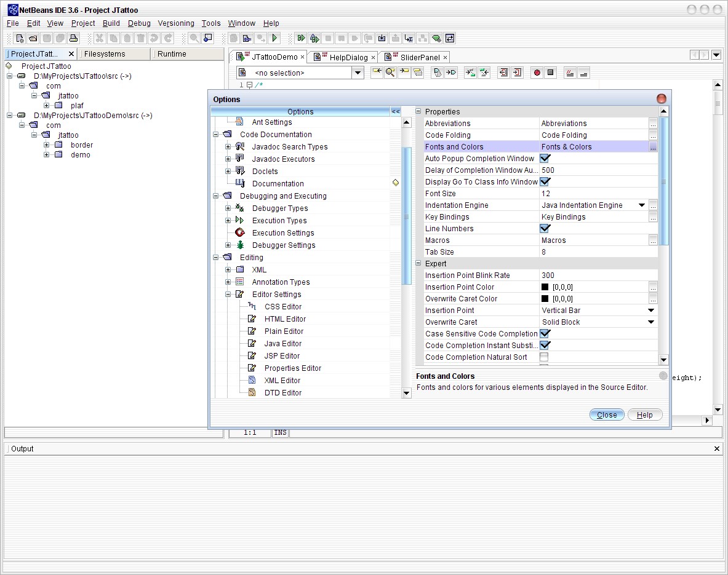Start the debugger with the double-arrow icon
The image size is (728, 575).
[x=301, y=38]
